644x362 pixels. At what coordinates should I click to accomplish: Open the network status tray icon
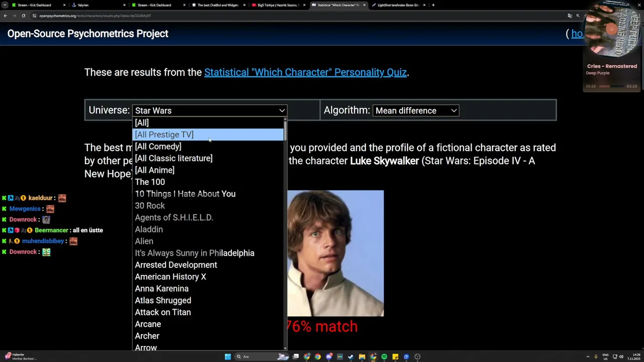click(615, 356)
